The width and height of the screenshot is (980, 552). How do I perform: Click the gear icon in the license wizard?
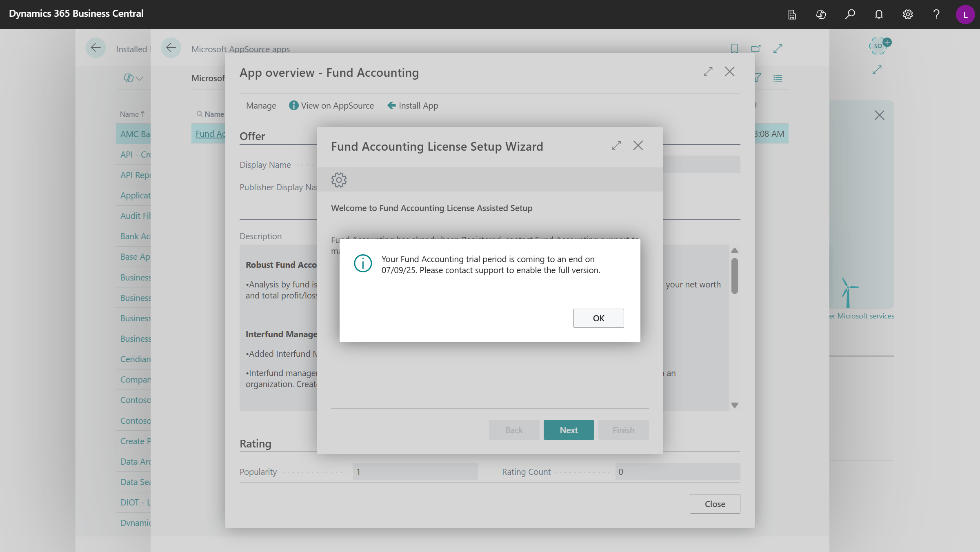(x=338, y=180)
